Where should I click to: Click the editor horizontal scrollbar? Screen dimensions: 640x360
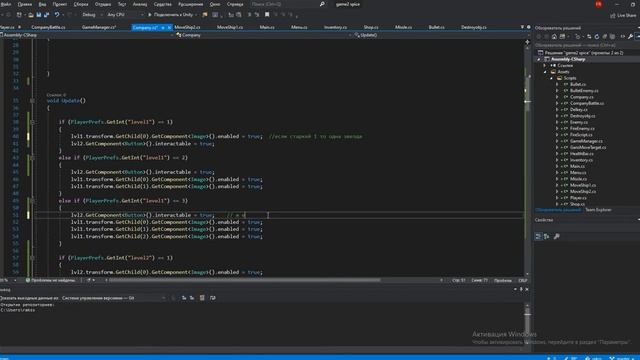coord(273,280)
